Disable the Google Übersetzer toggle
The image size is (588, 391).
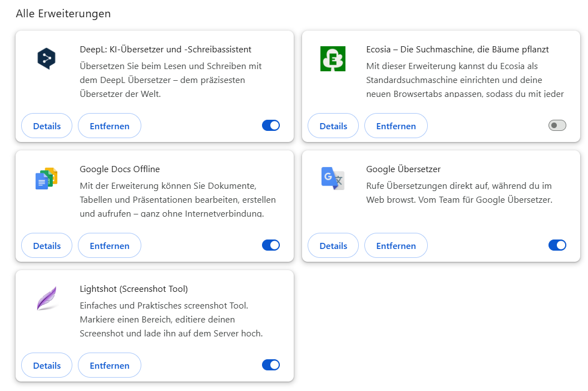[x=557, y=245]
